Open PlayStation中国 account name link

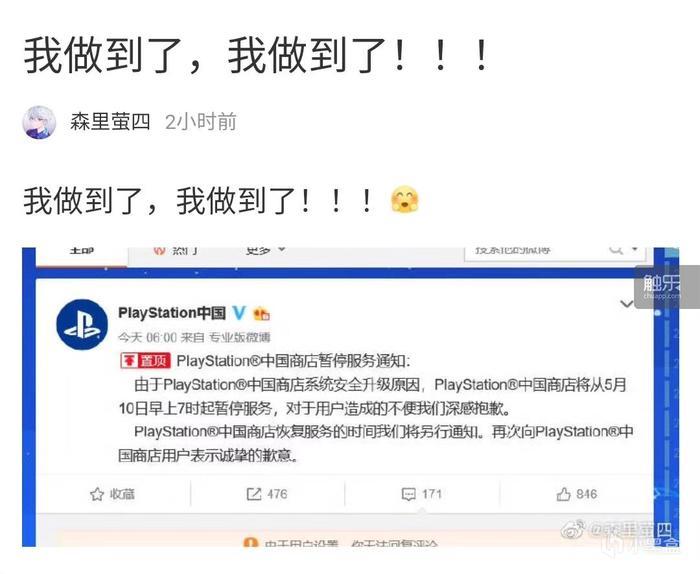[172, 313]
